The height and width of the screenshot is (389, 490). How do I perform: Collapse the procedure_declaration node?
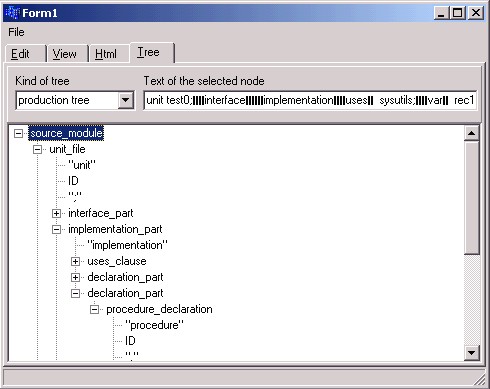click(x=94, y=309)
